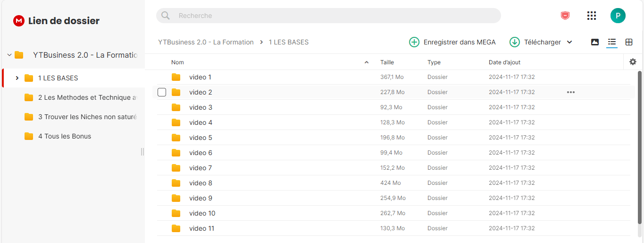Image resolution: width=644 pixels, height=243 pixels.
Task: Select 4 Tous les Bonus tree item
Action: click(74, 136)
